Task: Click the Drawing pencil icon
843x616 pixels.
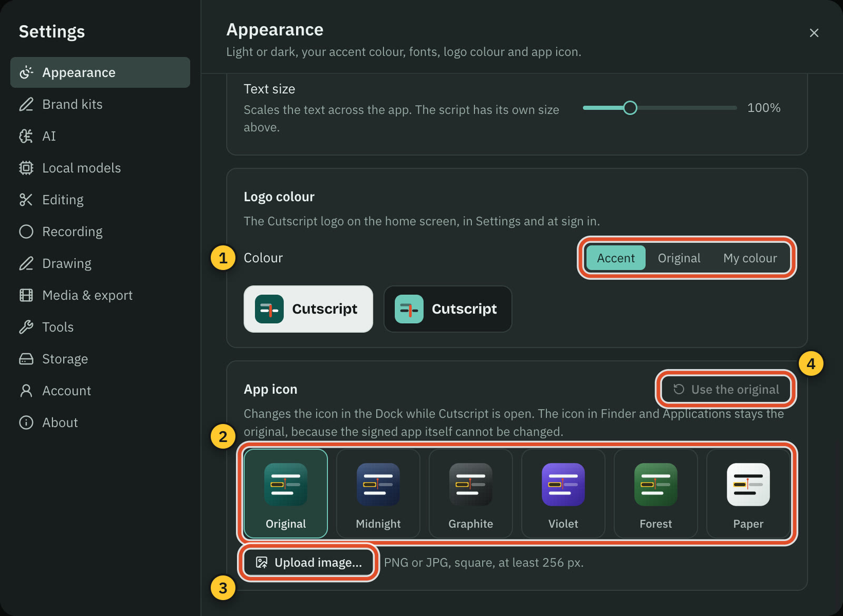Action: click(26, 263)
